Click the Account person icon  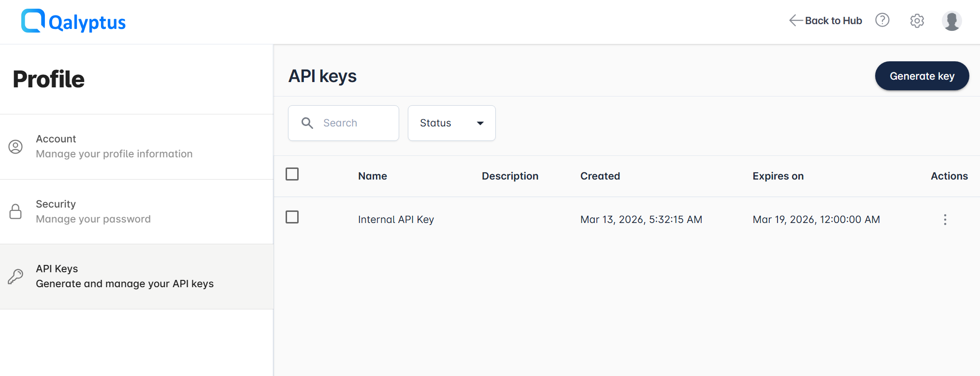coord(15,147)
